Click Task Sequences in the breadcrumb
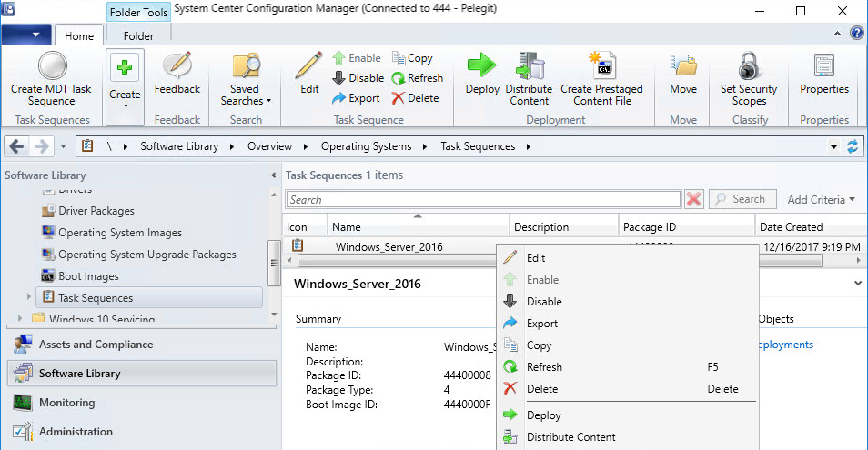Viewport: 868px width, 450px height. coord(478,146)
